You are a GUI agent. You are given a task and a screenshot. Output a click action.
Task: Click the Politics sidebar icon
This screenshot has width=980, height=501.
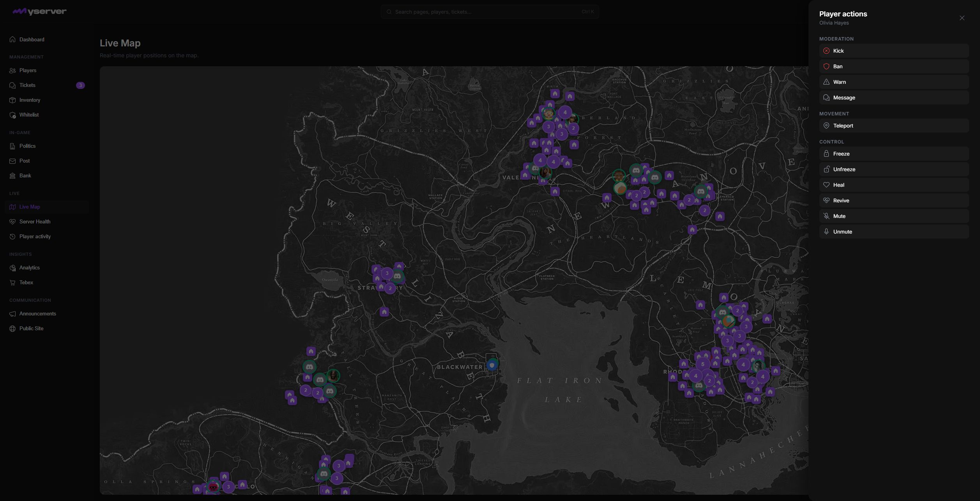(x=12, y=146)
